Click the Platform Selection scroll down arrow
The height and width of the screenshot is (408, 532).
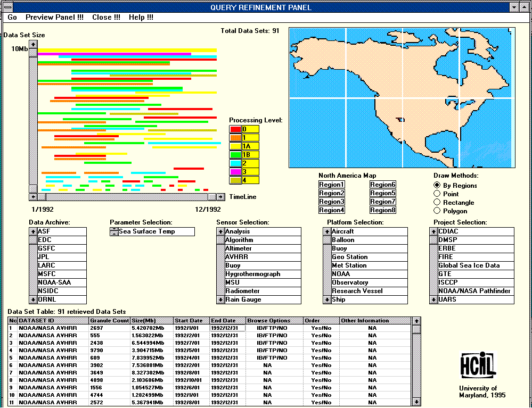click(327, 299)
